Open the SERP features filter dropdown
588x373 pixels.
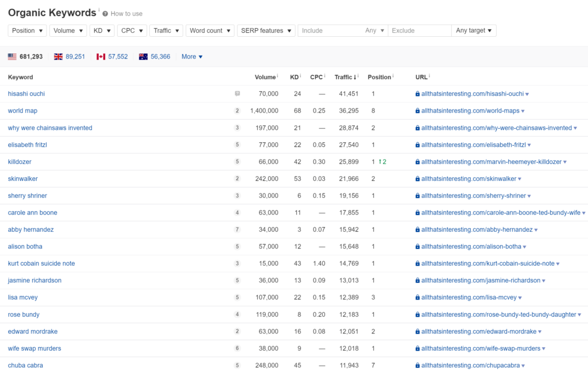click(x=266, y=30)
